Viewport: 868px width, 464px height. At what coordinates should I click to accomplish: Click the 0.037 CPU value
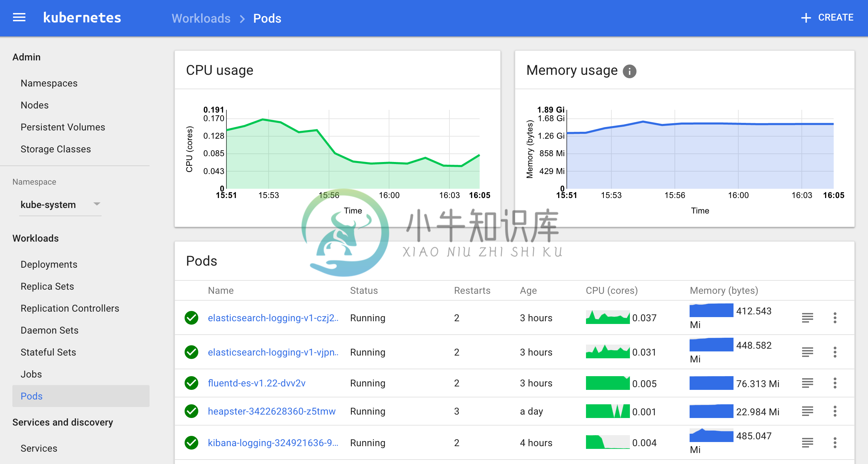[644, 318]
